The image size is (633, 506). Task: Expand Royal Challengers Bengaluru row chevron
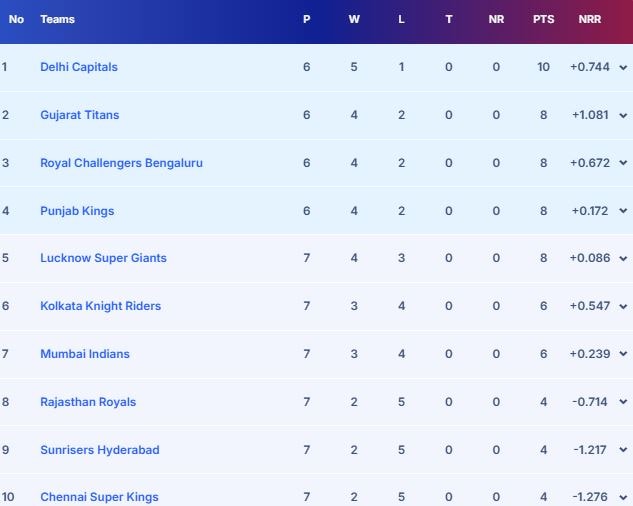(x=623, y=163)
